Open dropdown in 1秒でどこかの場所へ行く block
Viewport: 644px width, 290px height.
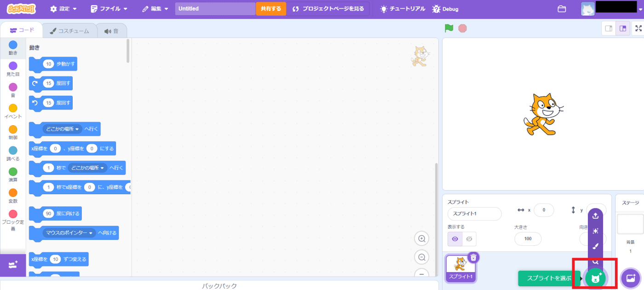point(87,168)
